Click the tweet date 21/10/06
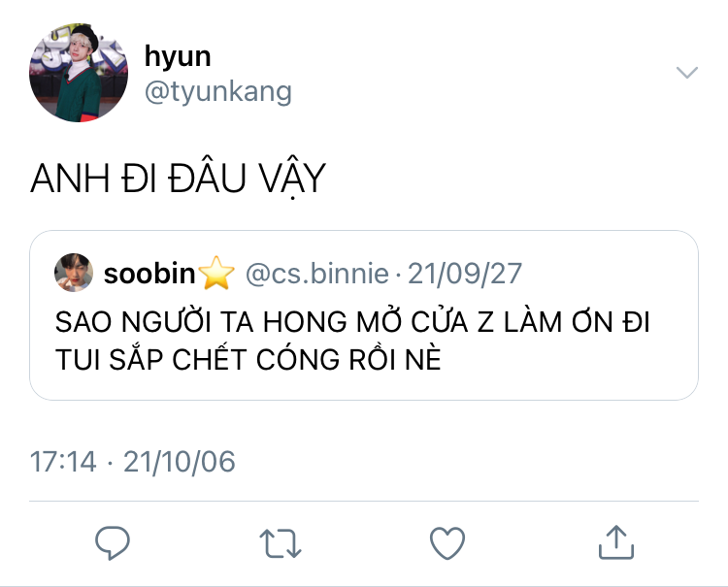 180,462
